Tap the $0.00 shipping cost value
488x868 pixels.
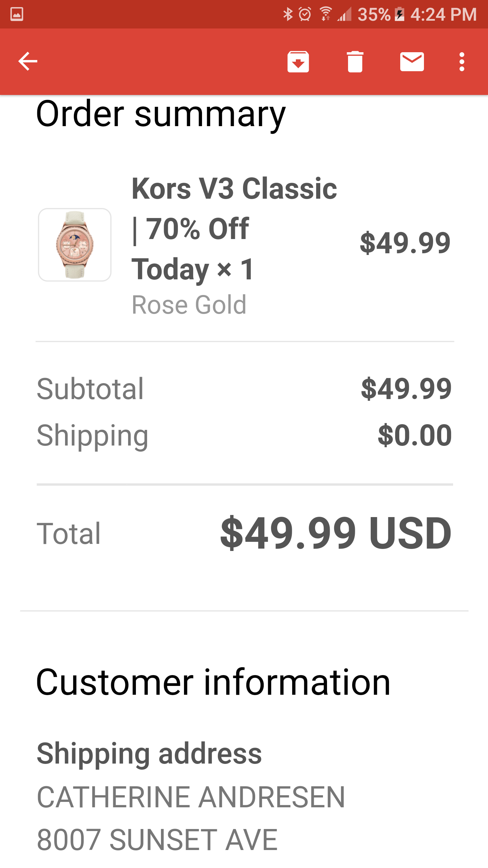point(414,435)
